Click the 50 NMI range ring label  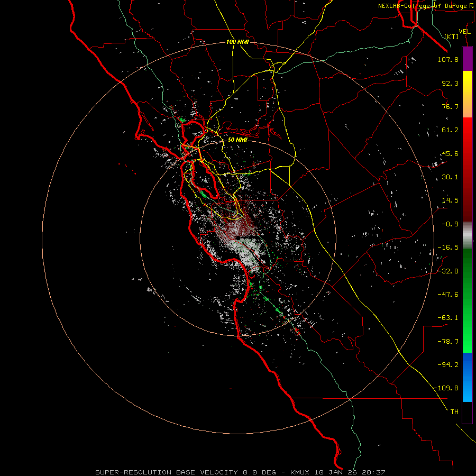pyautogui.click(x=237, y=140)
